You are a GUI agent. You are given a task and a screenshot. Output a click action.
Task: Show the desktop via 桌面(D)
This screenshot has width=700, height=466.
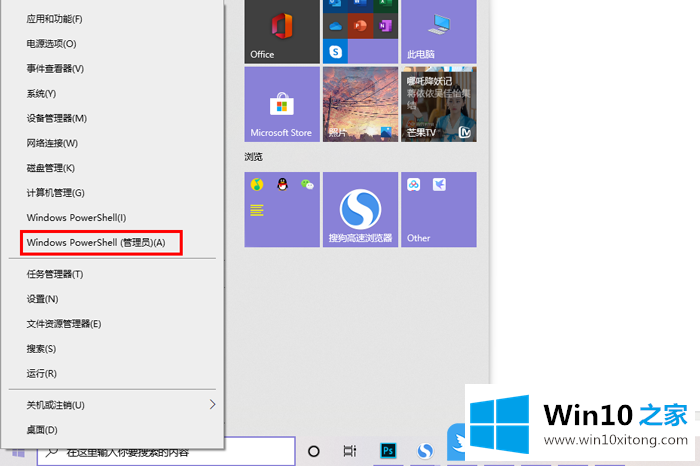click(112, 430)
